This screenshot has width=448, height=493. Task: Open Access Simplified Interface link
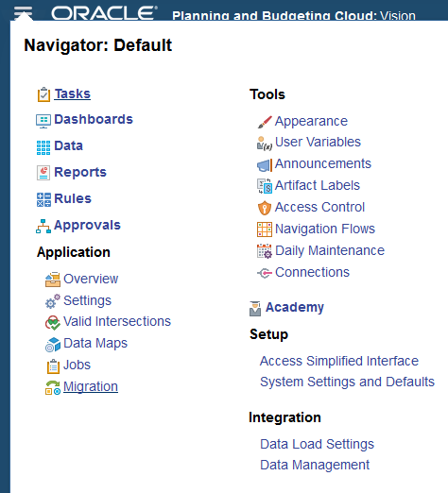pos(339,361)
